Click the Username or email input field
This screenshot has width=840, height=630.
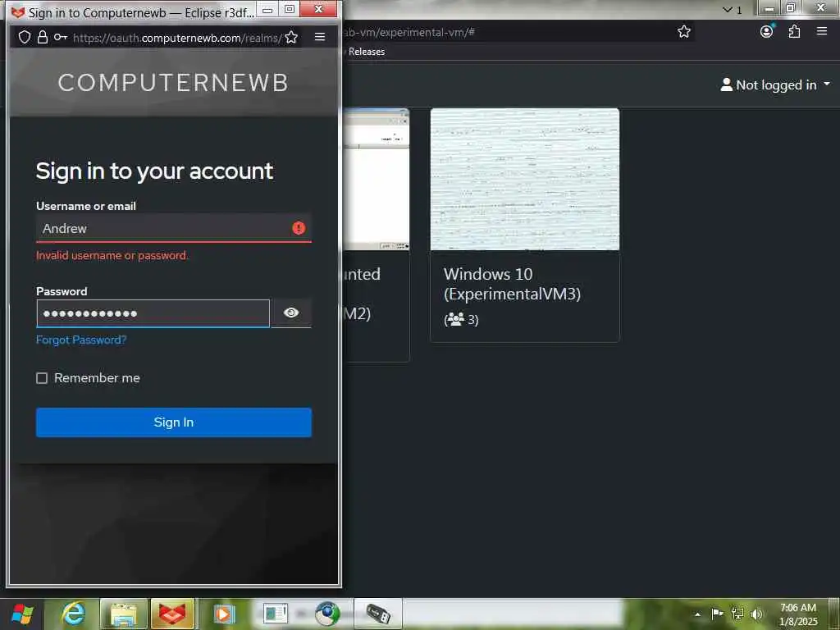point(174,228)
